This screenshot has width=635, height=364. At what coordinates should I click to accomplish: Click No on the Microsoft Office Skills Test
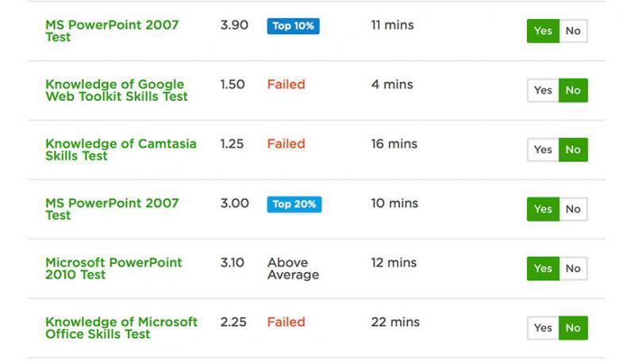[x=573, y=328]
